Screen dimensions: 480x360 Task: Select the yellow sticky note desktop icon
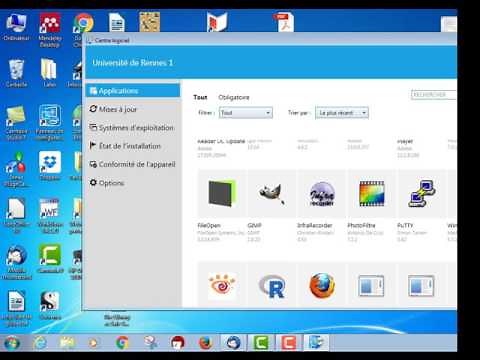point(16,123)
